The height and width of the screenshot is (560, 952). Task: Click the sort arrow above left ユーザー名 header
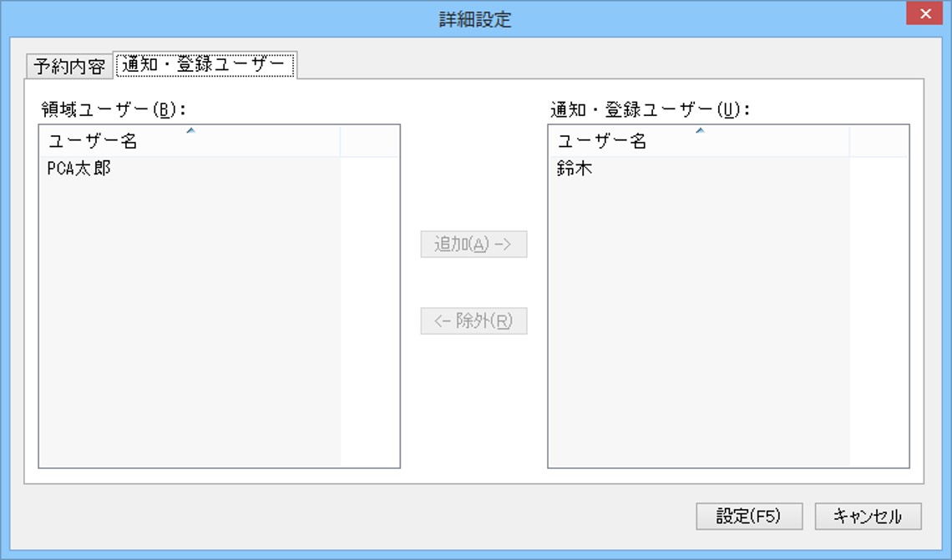coord(190,130)
